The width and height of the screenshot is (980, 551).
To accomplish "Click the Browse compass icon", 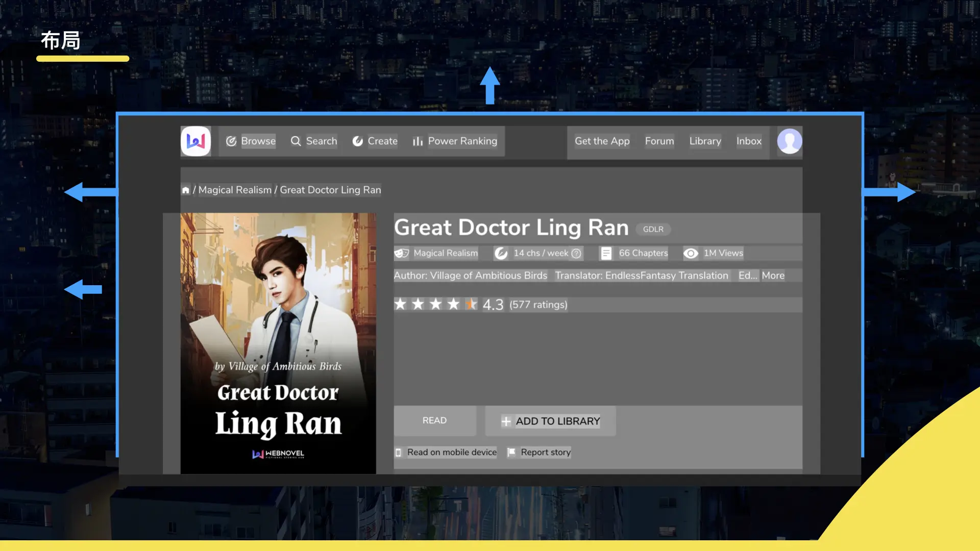I will [231, 141].
